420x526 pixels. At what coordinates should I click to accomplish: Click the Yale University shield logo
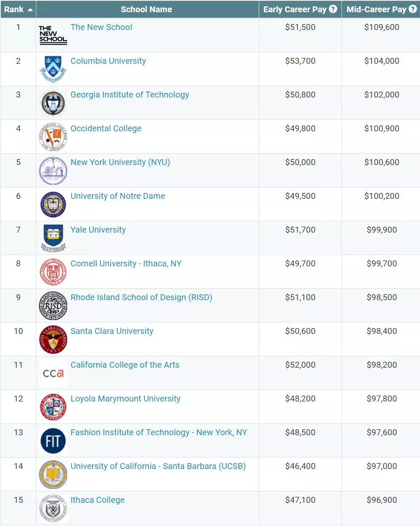click(x=53, y=238)
